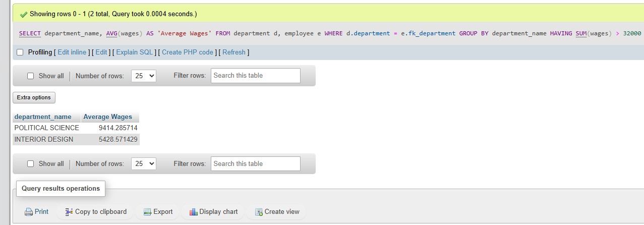The image size is (644, 225).
Task: Click the Display chart icon
Action: click(x=193, y=212)
